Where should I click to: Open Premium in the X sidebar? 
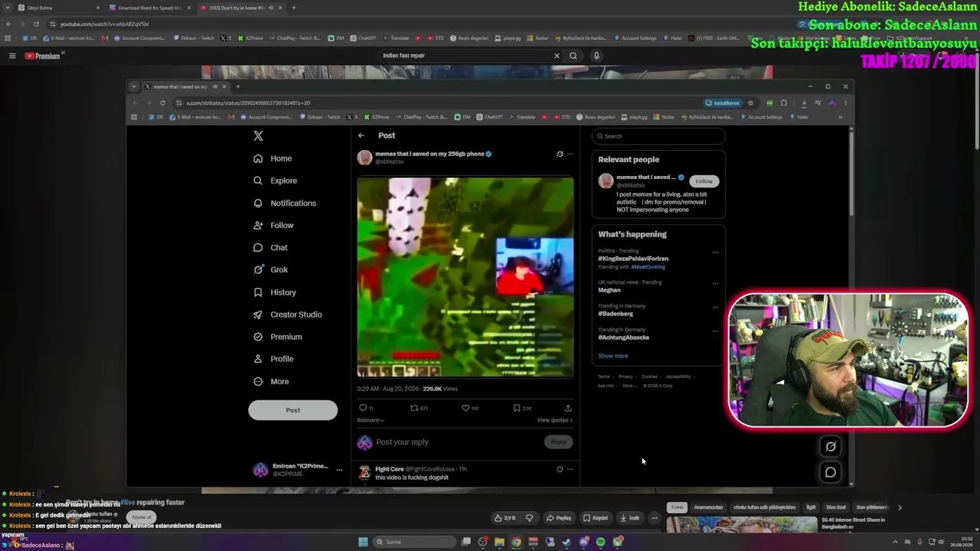coord(277,337)
